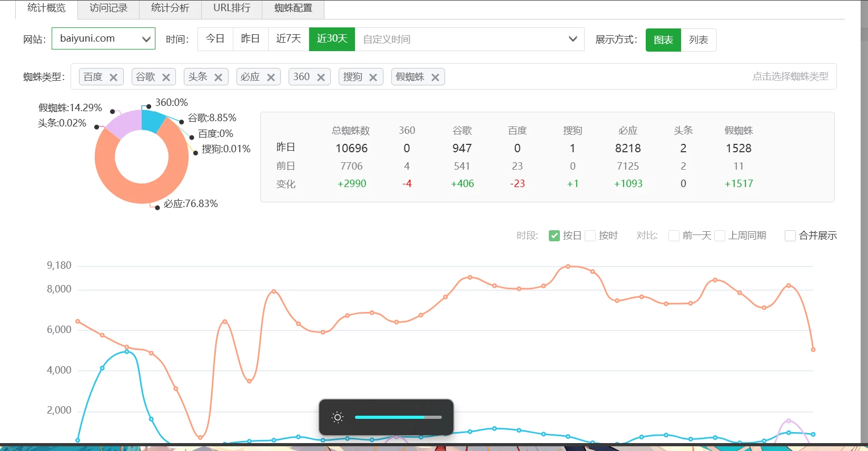Select the 近7天 time range
This screenshot has width=868, height=451.
289,39
